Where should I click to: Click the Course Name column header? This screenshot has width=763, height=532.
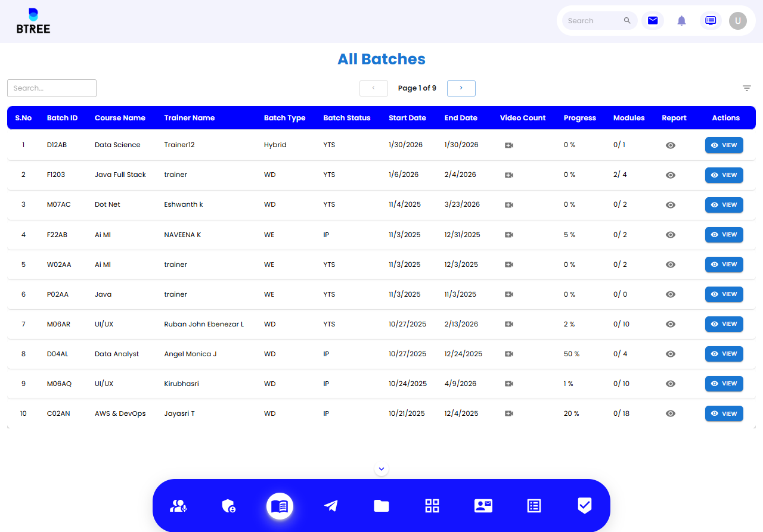120,118
